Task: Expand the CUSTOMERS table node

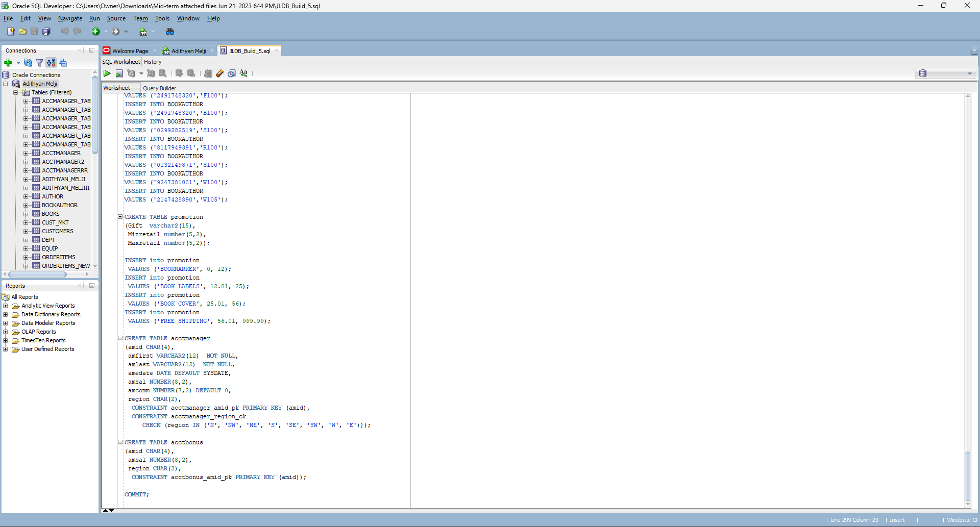Action: point(26,231)
